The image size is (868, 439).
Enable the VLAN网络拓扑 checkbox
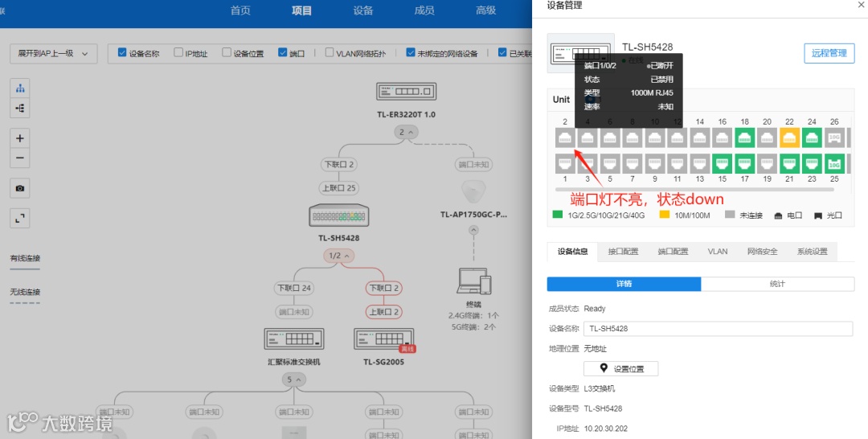pyautogui.click(x=330, y=52)
